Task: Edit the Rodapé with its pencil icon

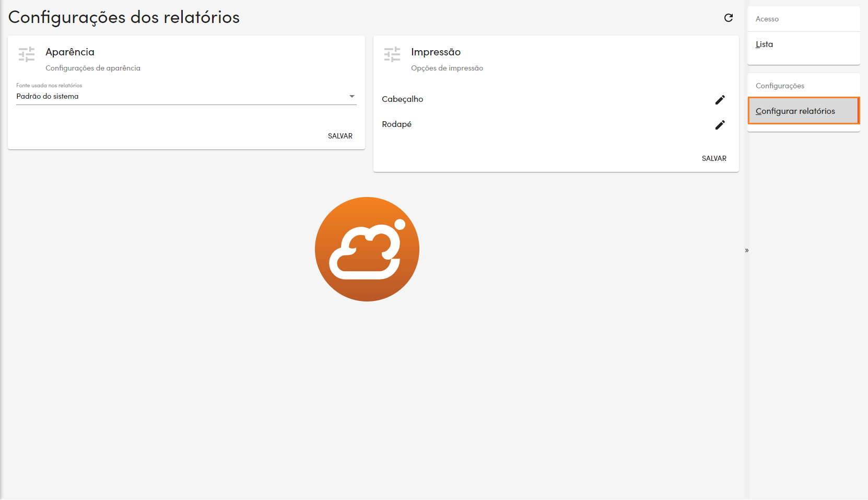Action: 720,125
